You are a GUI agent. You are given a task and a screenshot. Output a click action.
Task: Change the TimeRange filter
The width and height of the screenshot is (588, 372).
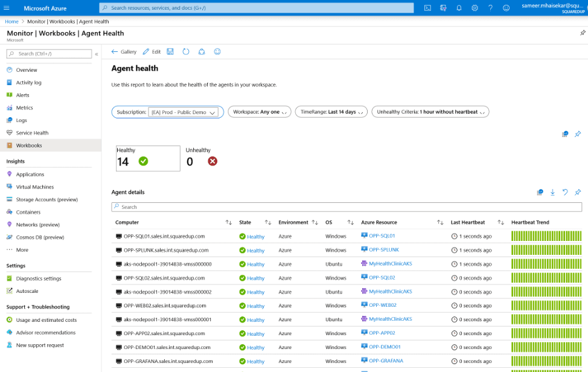pyautogui.click(x=331, y=112)
